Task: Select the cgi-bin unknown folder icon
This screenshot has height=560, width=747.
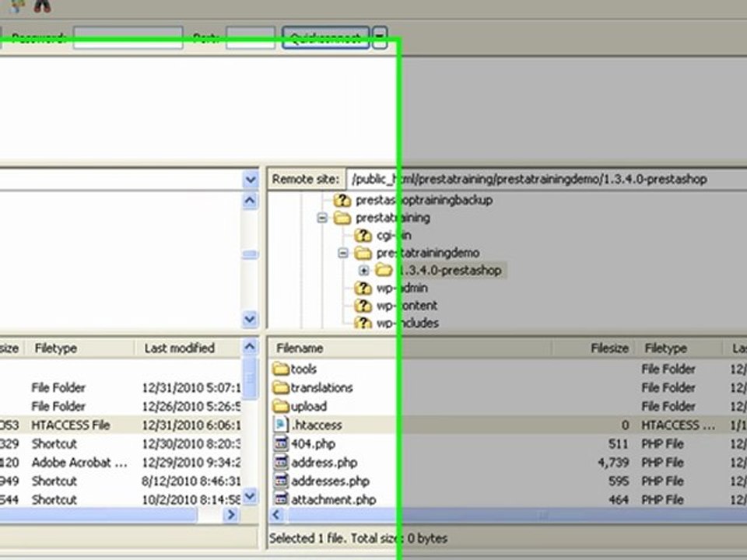Action: [x=363, y=235]
